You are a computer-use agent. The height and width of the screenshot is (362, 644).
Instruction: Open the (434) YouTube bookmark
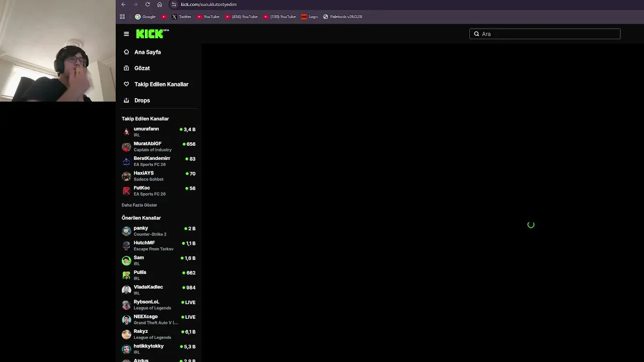click(242, 17)
